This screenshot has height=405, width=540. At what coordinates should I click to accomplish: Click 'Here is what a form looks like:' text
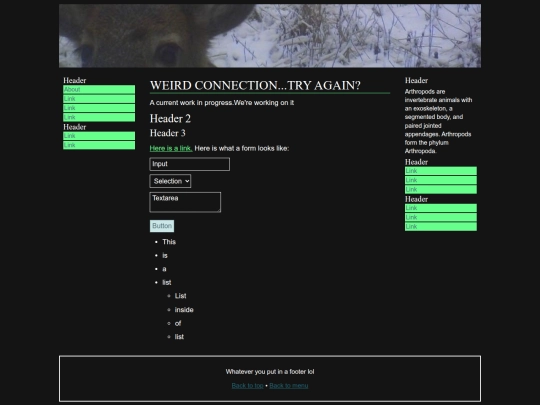tap(242, 148)
